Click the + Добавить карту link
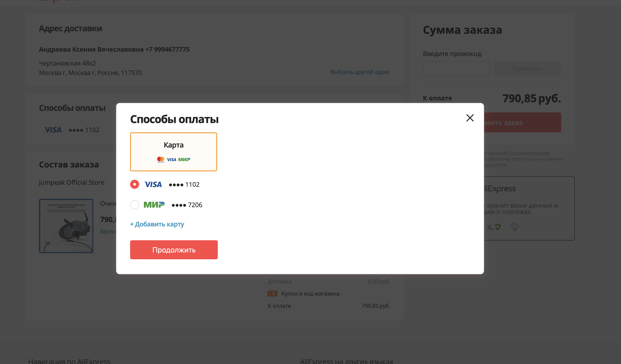Viewport: 621px width, 364px height. 157,224
